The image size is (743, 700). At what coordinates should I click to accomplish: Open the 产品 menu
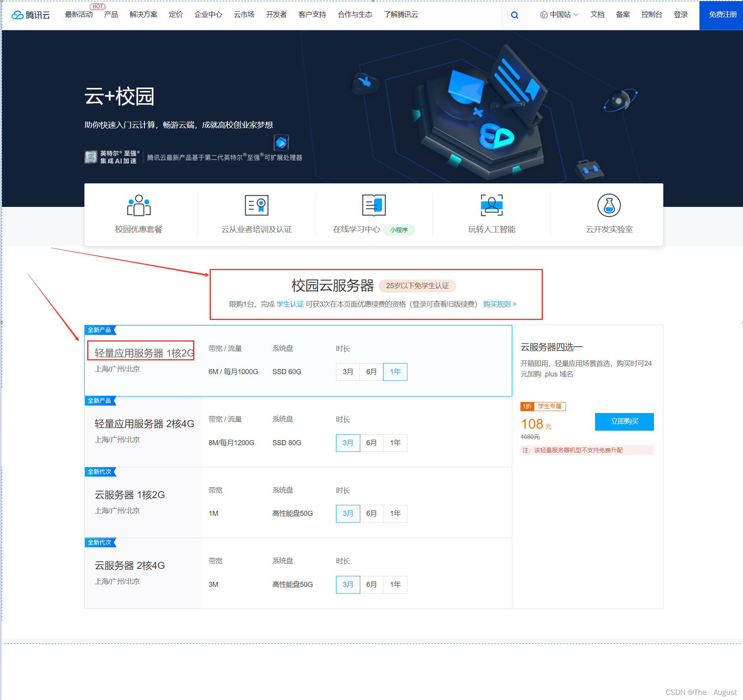(x=111, y=15)
